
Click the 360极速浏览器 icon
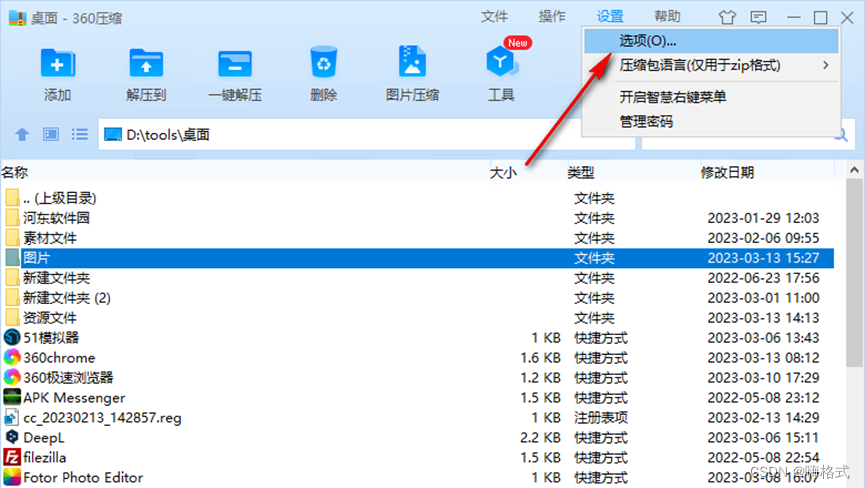click(12, 377)
